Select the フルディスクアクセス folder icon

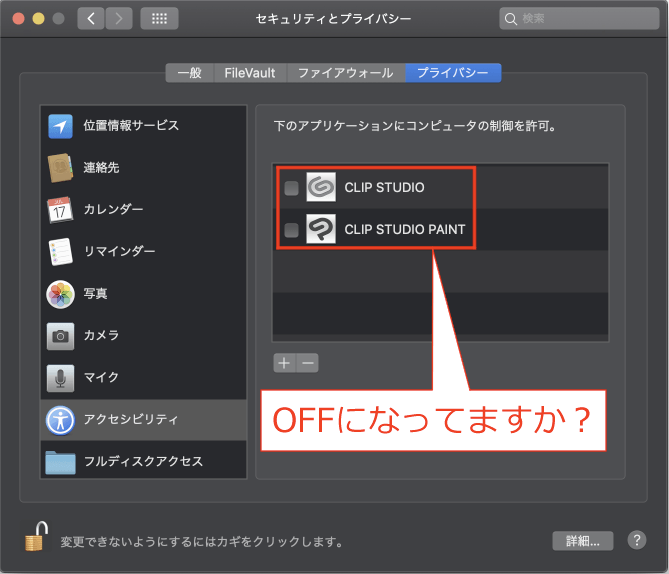60,462
